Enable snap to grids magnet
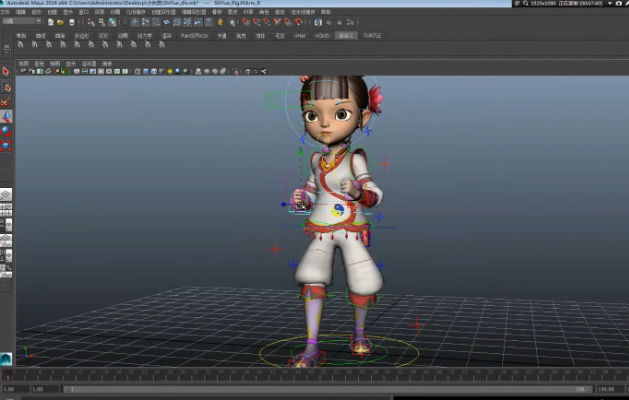The width and height of the screenshot is (629, 400). tap(246, 22)
